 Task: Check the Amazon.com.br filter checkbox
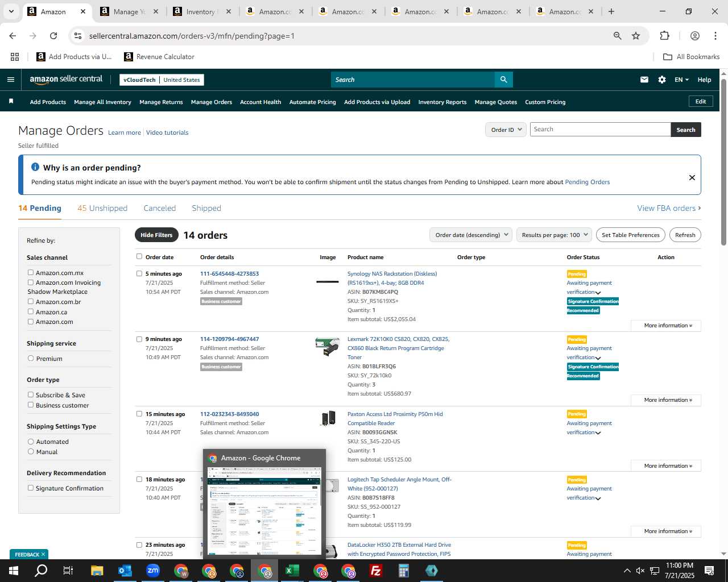31,301
